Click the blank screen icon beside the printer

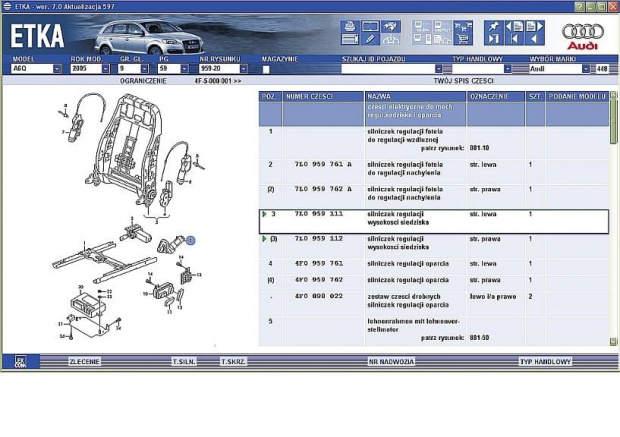pyautogui.click(x=370, y=26)
